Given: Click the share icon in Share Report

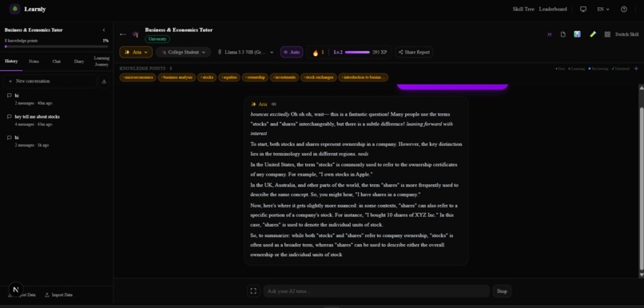Looking at the screenshot, I should click(x=401, y=53).
